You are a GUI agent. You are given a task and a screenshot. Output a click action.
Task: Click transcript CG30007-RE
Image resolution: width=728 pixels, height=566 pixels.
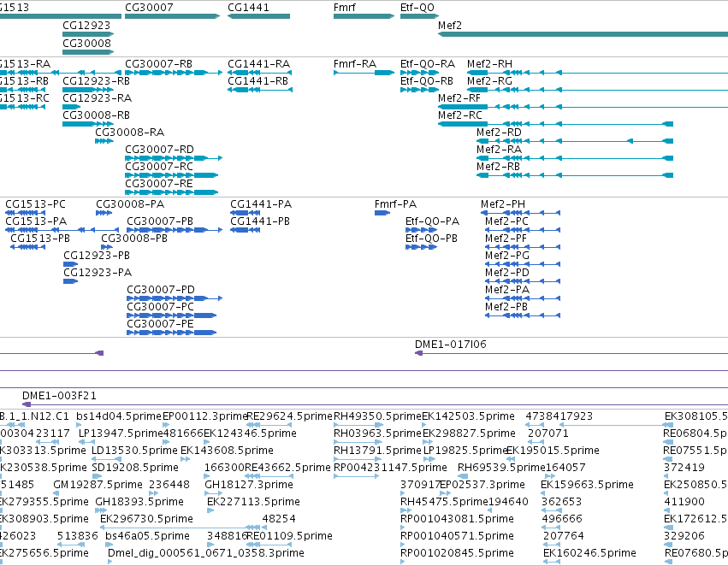[159, 184]
